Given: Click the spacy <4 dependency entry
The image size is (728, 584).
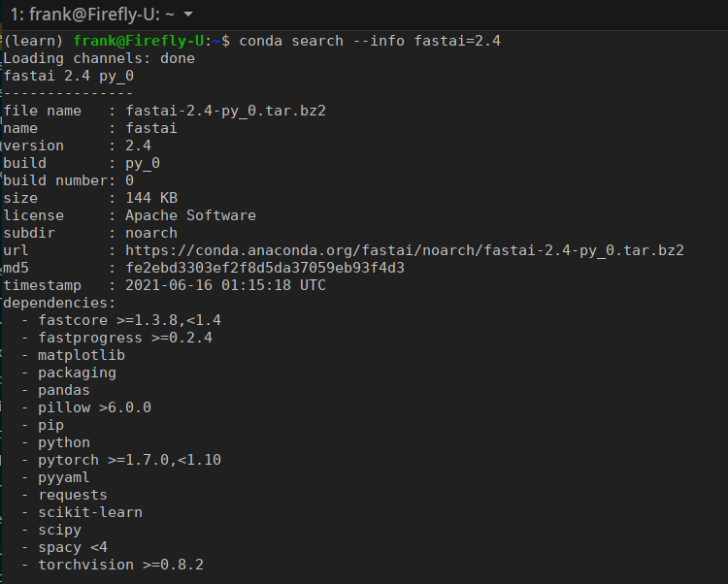Looking at the screenshot, I should (x=73, y=547).
